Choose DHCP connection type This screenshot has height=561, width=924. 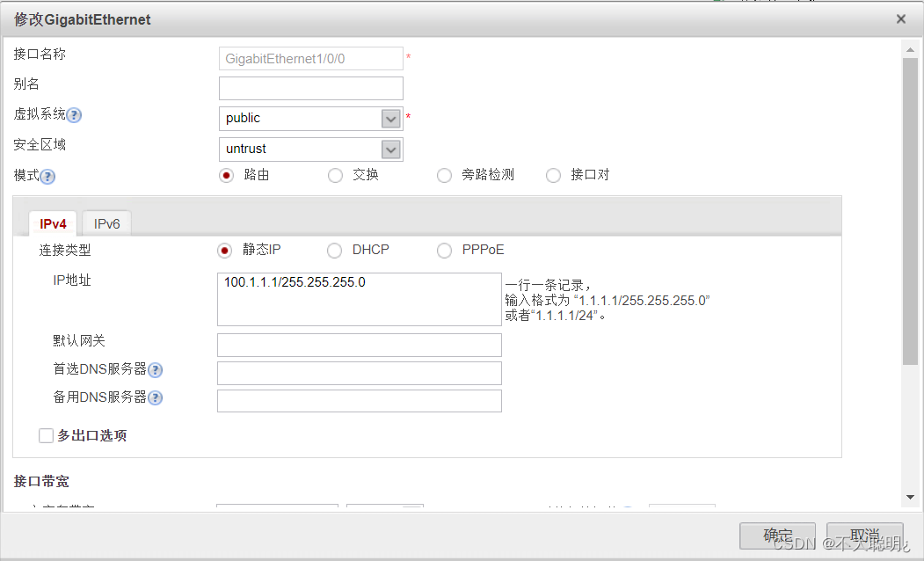pyautogui.click(x=334, y=251)
